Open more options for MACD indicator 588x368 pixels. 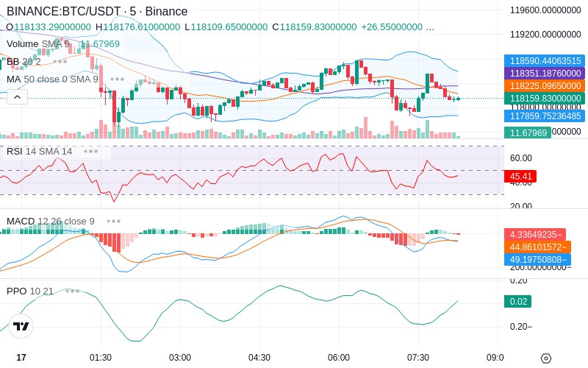point(114,222)
